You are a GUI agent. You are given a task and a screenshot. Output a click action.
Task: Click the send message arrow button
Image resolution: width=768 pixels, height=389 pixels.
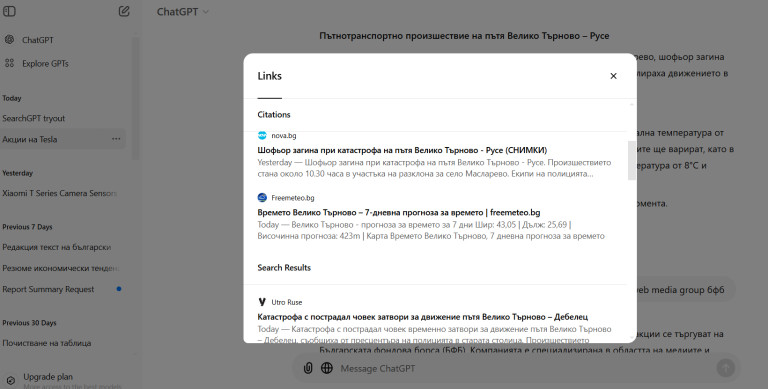click(x=725, y=368)
